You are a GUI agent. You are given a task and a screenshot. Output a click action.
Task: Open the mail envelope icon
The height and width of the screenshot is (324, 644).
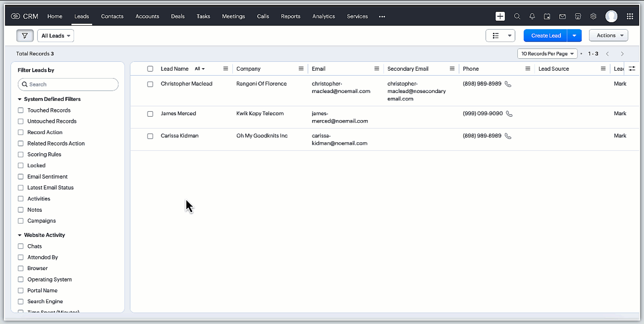[x=562, y=16]
